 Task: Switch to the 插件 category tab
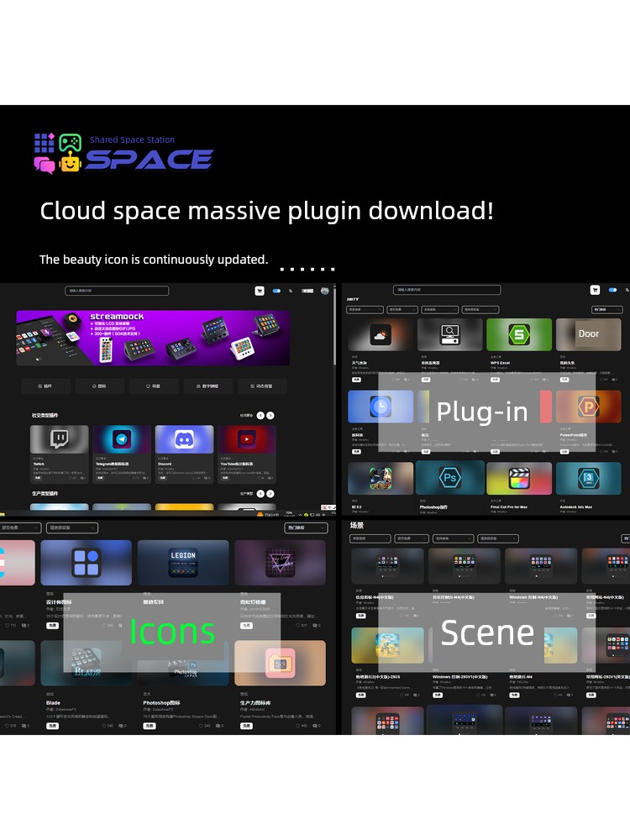tap(45, 386)
